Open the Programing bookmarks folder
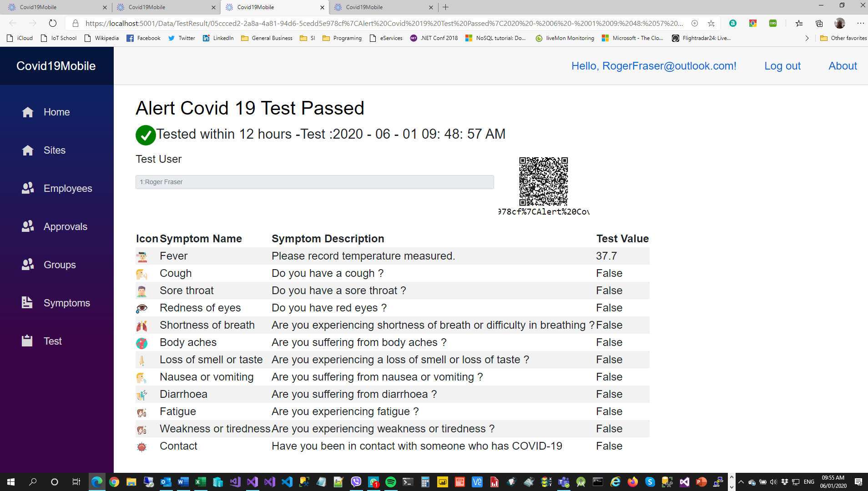This screenshot has width=868, height=491. [x=342, y=38]
